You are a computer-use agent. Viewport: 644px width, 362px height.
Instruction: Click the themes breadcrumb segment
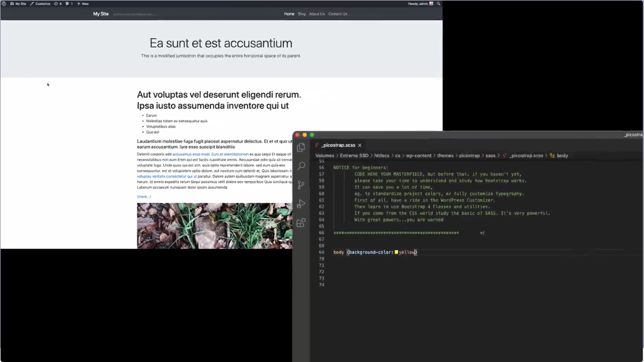tap(445, 156)
